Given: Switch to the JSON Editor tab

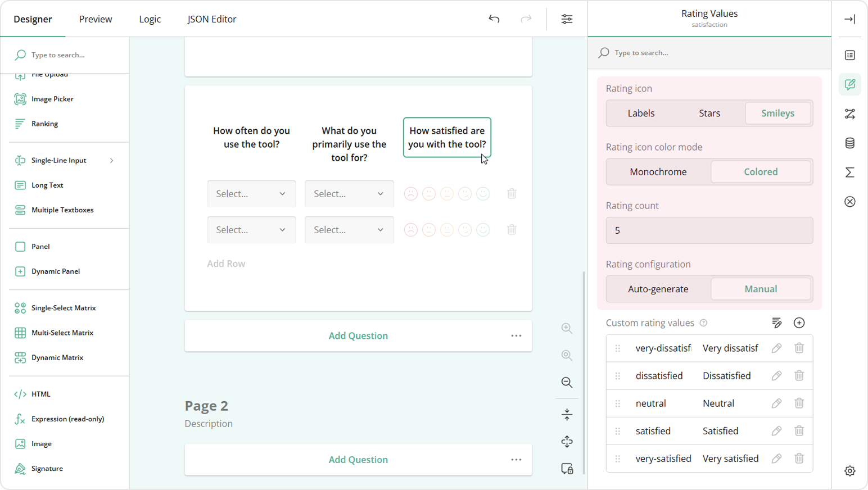Looking at the screenshot, I should 211,19.
